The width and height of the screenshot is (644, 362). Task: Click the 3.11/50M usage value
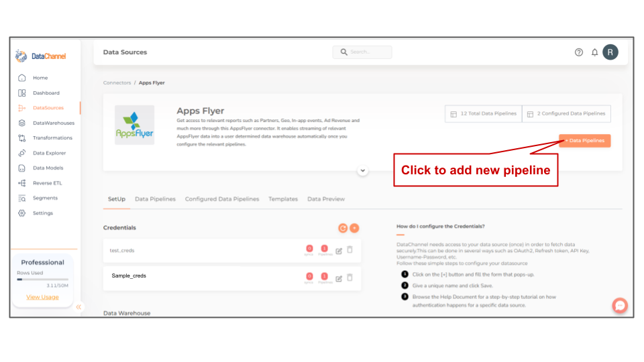tap(58, 286)
